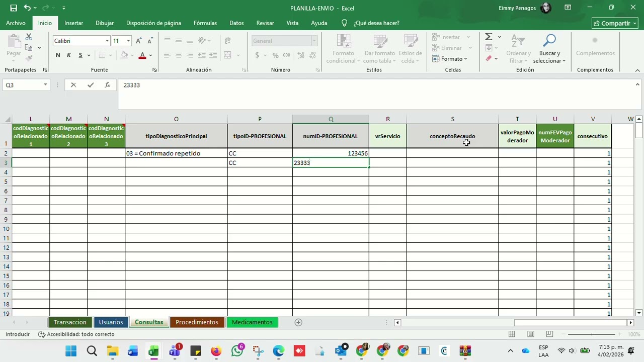Apply underline with the S button

point(80,55)
